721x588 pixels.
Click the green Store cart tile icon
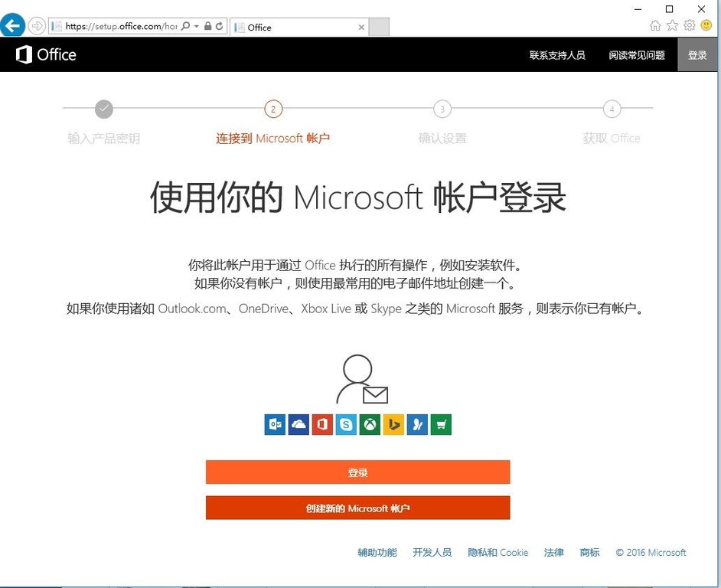coord(441,424)
